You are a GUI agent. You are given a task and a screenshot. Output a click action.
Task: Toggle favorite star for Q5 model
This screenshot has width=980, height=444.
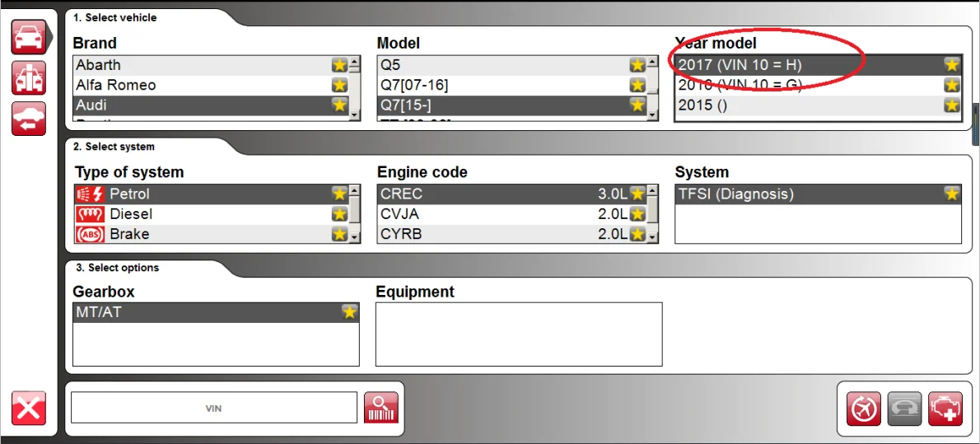click(637, 65)
